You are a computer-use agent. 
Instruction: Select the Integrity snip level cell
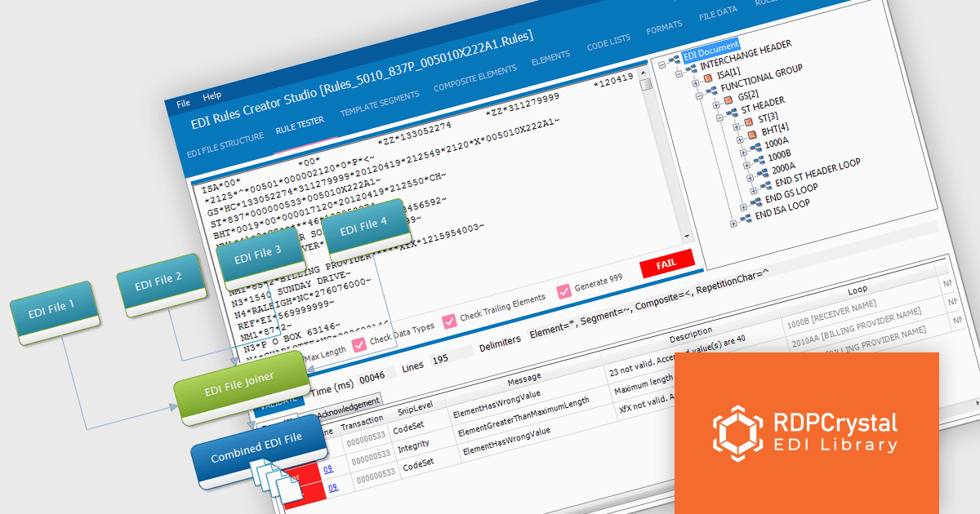pos(415,448)
